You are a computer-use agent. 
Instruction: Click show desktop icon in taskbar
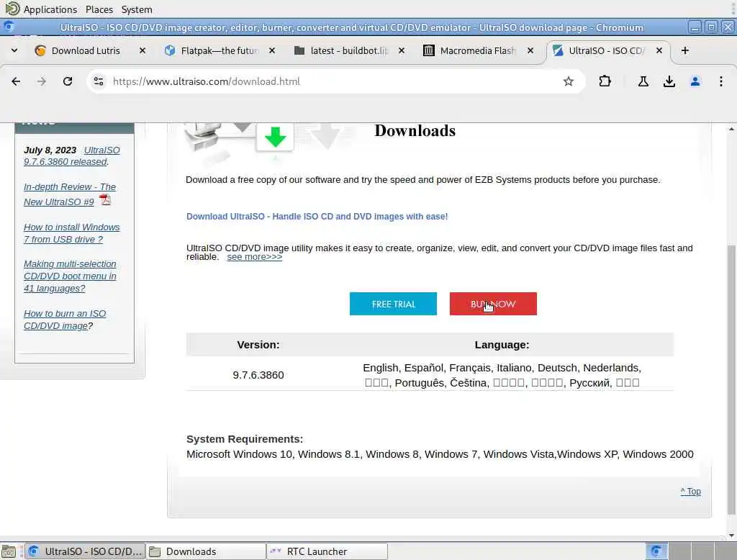(9, 551)
